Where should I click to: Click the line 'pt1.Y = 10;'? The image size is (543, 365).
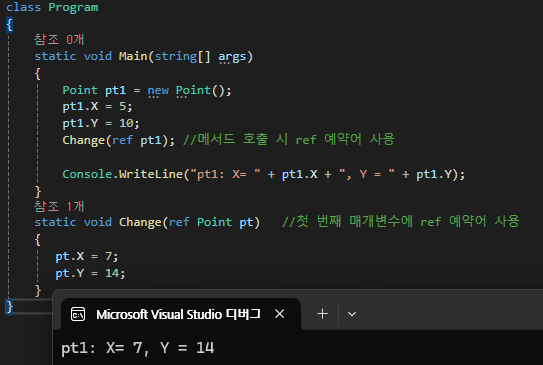(101, 123)
